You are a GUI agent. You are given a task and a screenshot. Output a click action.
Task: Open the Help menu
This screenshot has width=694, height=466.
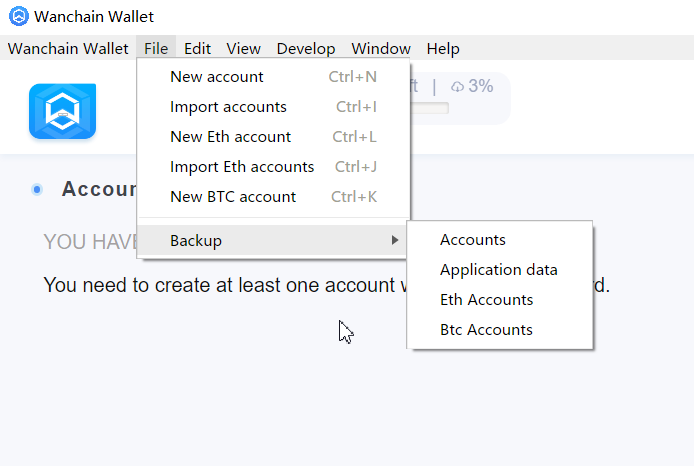click(x=443, y=48)
